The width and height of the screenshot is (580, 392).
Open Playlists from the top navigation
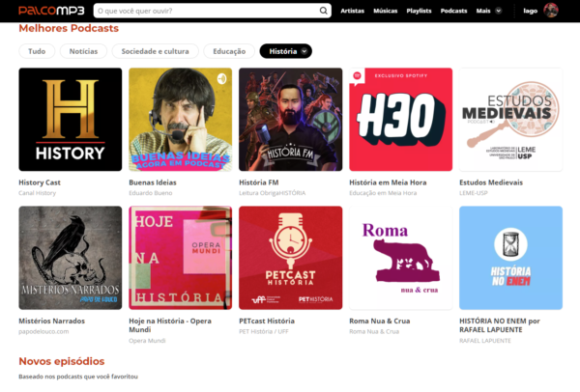tap(420, 11)
